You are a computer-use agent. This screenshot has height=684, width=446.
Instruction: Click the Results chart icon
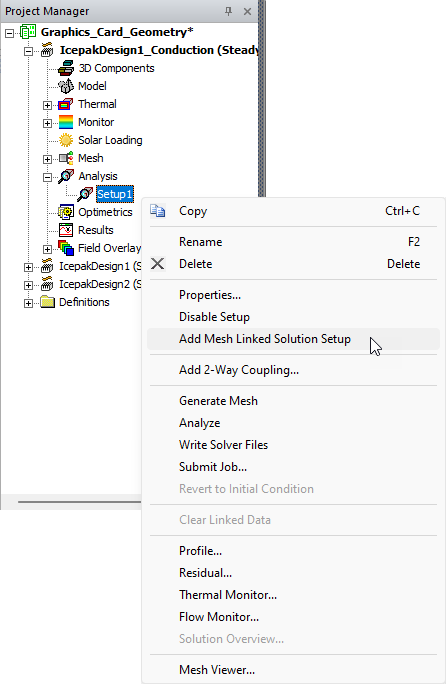66,230
